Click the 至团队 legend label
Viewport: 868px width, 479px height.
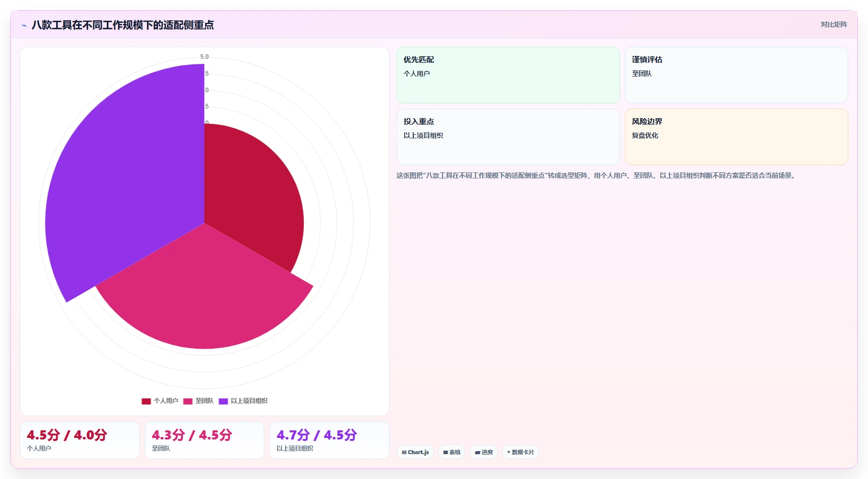pos(205,401)
